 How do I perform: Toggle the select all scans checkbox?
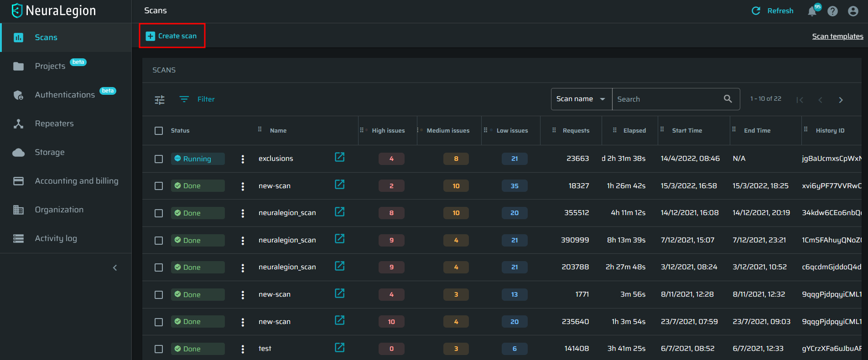(x=159, y=131)
